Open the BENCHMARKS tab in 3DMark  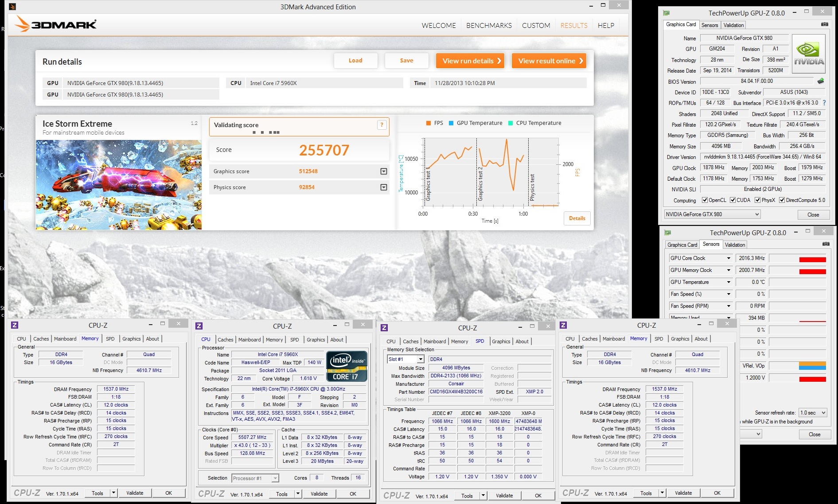[x=489, y=26]
